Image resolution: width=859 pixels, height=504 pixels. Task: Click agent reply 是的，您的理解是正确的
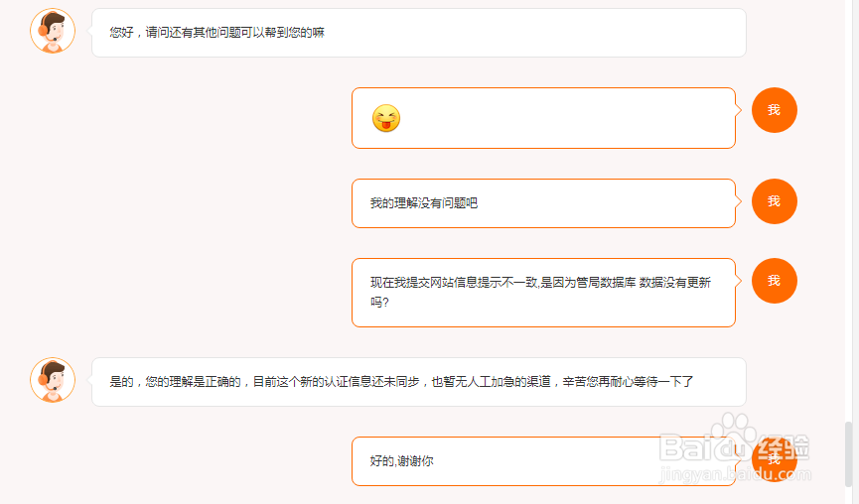click(419, 382)
